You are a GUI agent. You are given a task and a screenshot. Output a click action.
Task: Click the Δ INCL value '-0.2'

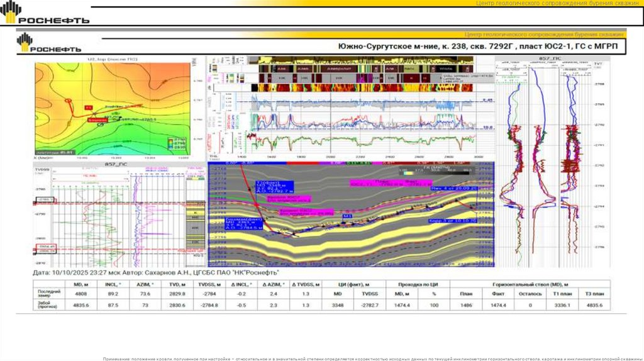click(x=241, y=294)
